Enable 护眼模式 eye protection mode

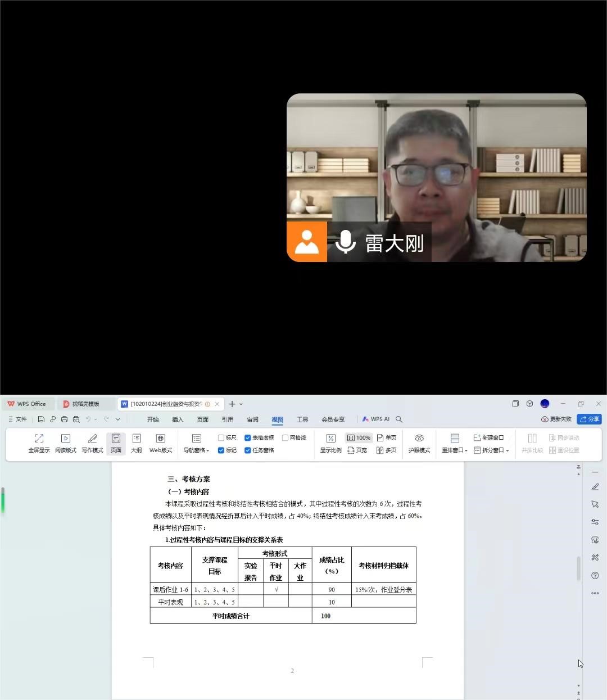pos(419,439)
